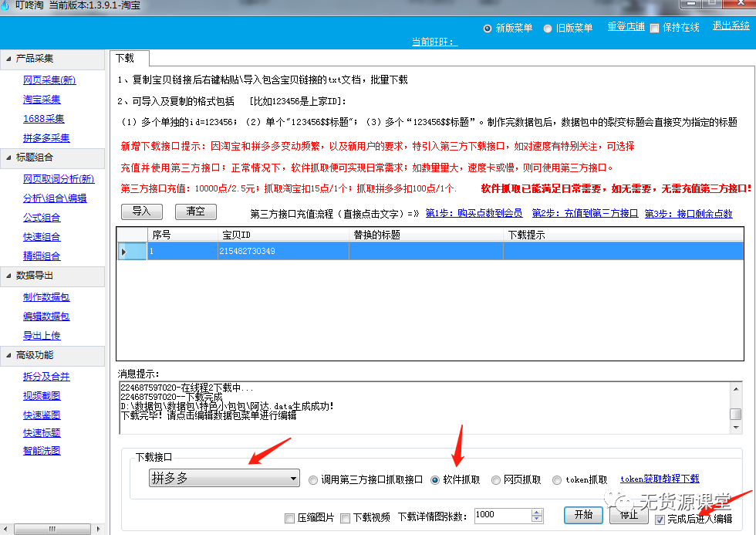Open the 制作数据包 page
Image resolution: width=756 pixels, height=535 pixels.
(46, 297)
